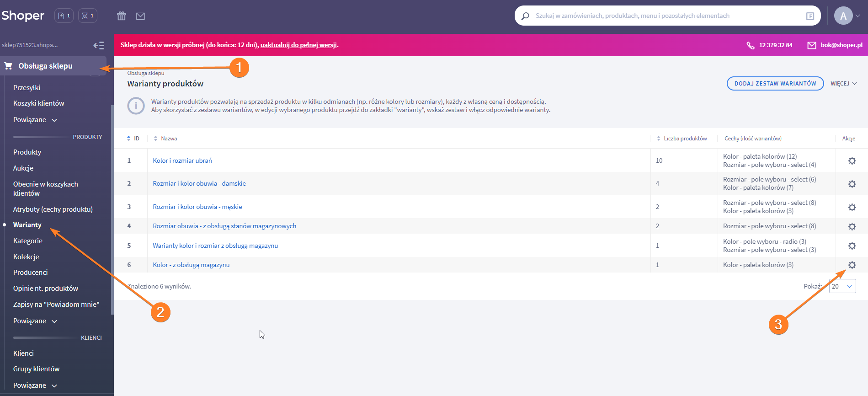Expand Powiązane under Zapisy na Powiadom mnie
Viewport: 868px width, 396px height.
[x=35, y=321]
